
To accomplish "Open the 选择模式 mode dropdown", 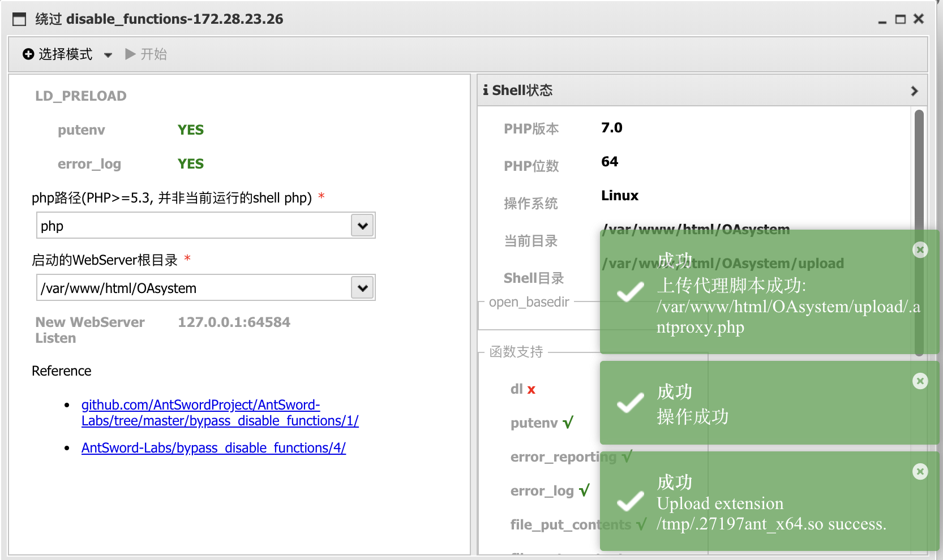I will [x=67, y=54].
